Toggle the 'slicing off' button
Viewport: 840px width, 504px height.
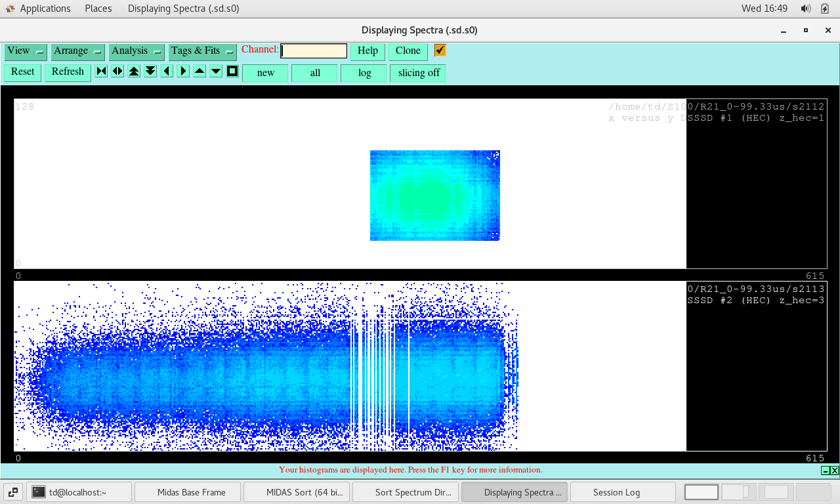pos(418,73)
